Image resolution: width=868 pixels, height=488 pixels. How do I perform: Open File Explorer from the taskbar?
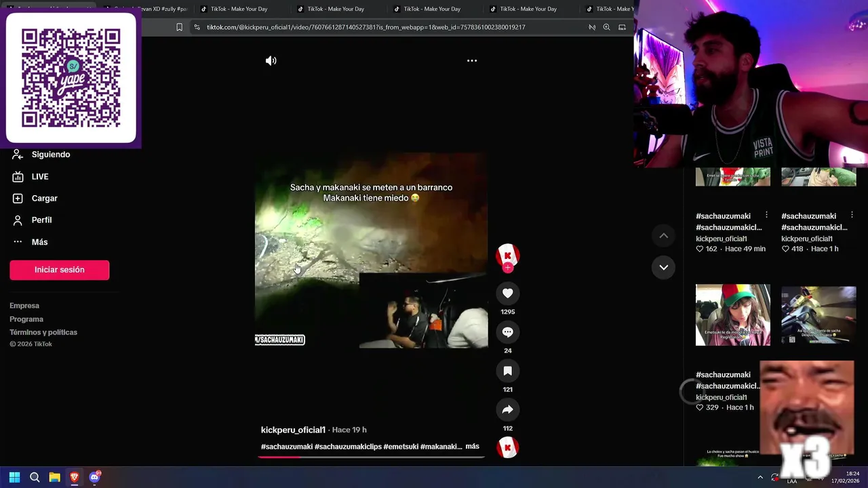[54, 477]
